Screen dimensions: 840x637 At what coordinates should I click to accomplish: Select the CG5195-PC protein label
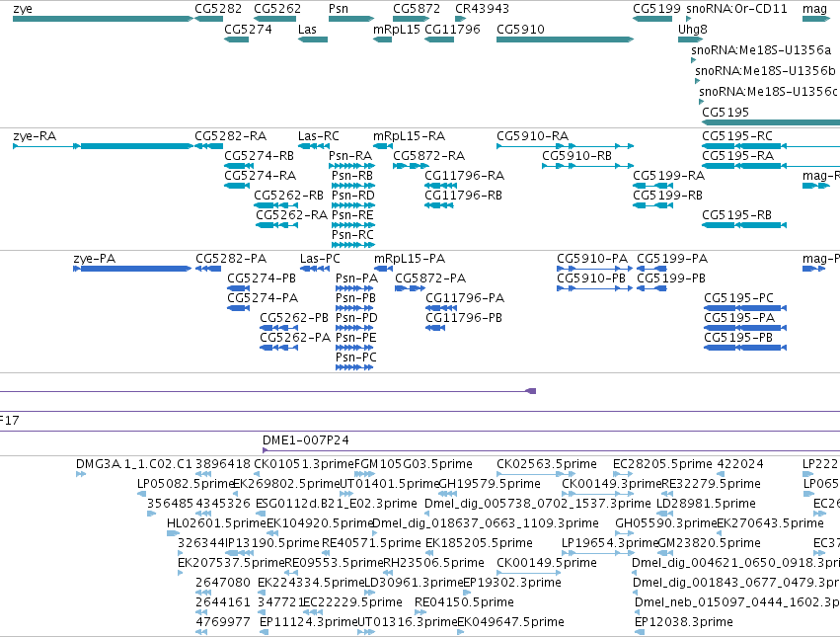738,297
